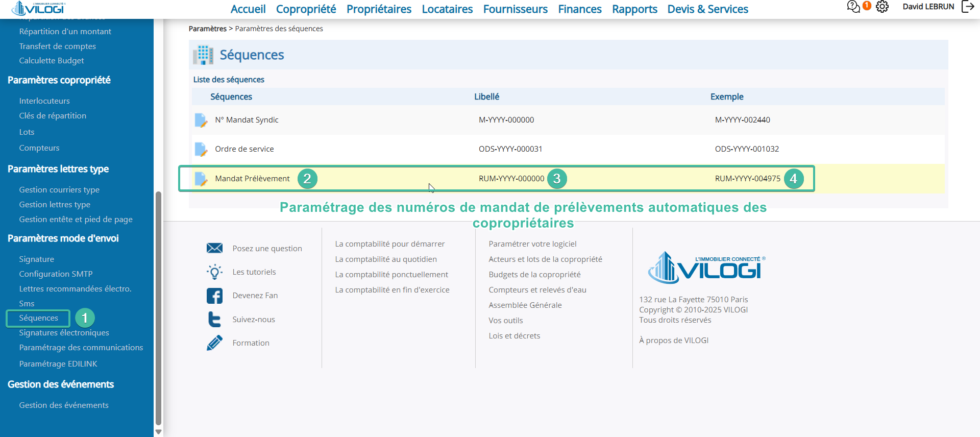This screenshot has width=980, height=437.
Task: Click the logout icon beside David LEBRUN
Action: [x=968, y=7]
